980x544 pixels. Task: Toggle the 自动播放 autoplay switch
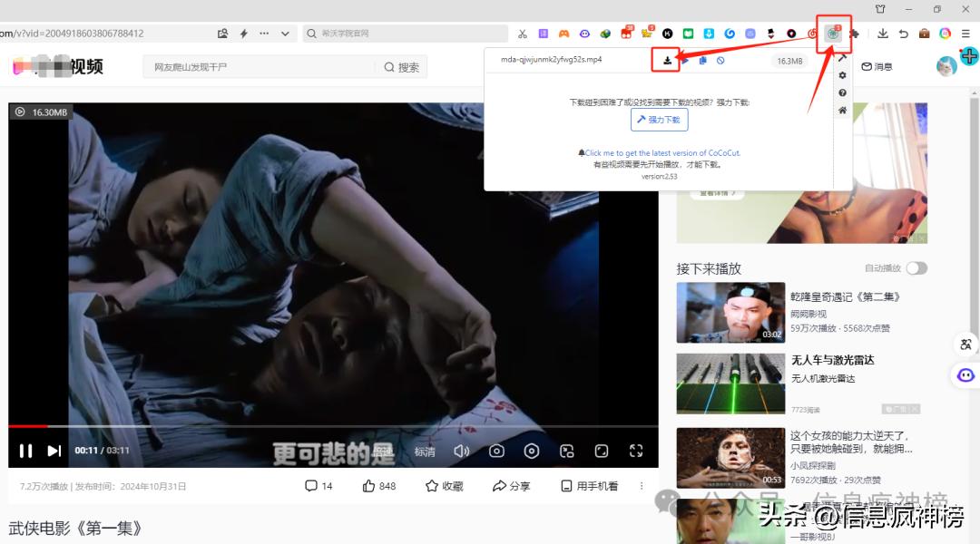tap(916, 268)
